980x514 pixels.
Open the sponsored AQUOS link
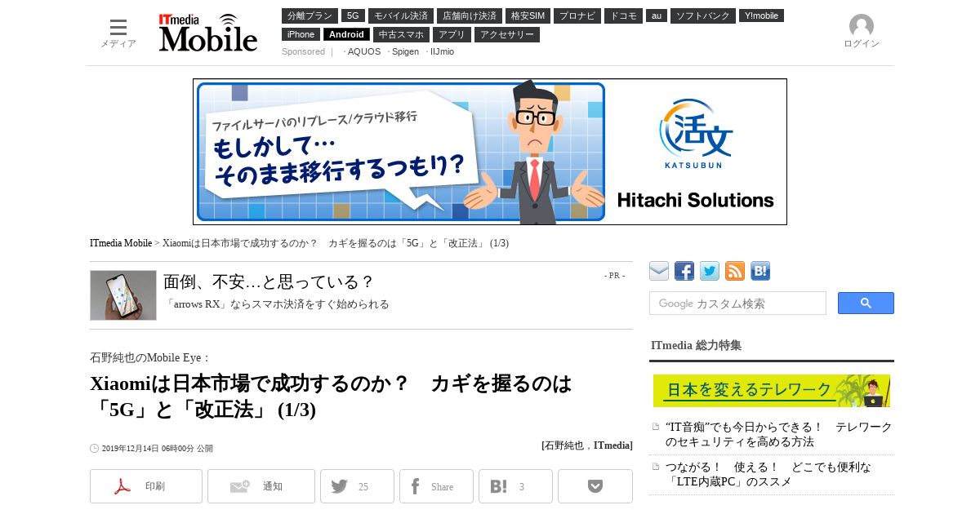364,51
